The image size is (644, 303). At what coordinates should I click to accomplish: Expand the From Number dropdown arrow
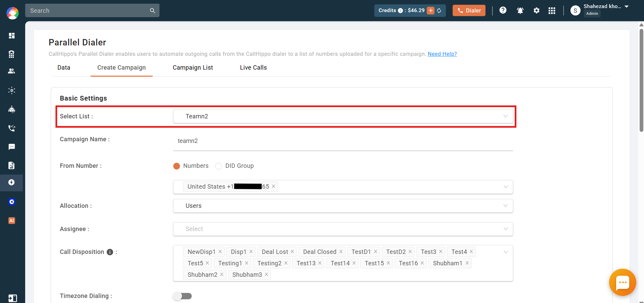pyautogui.click(x=506, y=187)
